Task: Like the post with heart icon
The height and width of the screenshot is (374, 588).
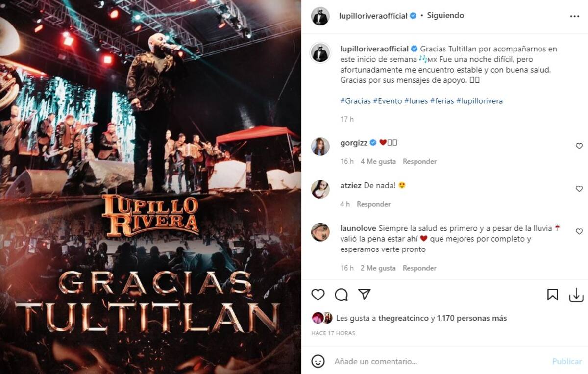Action: pos(318,295)
